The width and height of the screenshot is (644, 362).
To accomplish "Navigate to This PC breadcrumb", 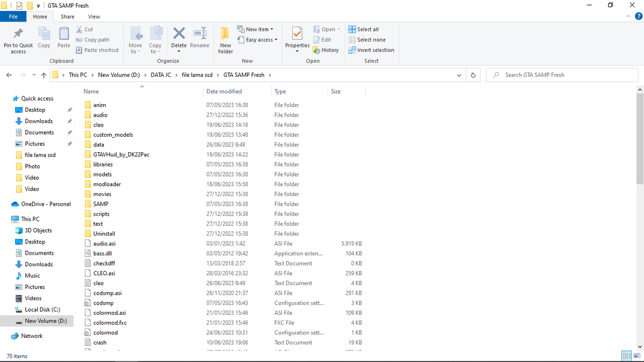I will point(77,75).
